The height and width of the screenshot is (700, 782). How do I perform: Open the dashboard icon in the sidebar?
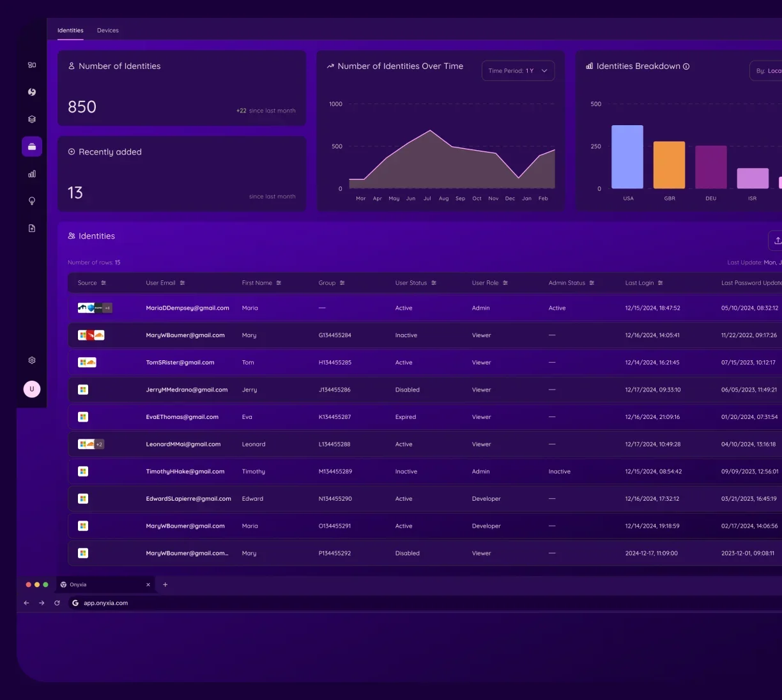[x=32, y=65]
